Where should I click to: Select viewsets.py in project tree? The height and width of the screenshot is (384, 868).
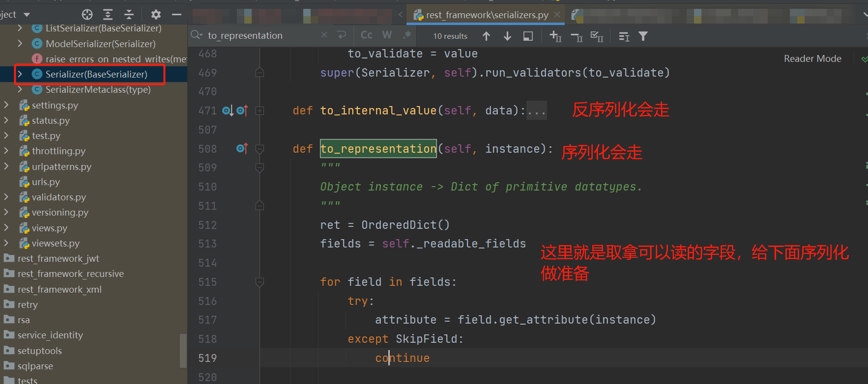tap(56, 243)
